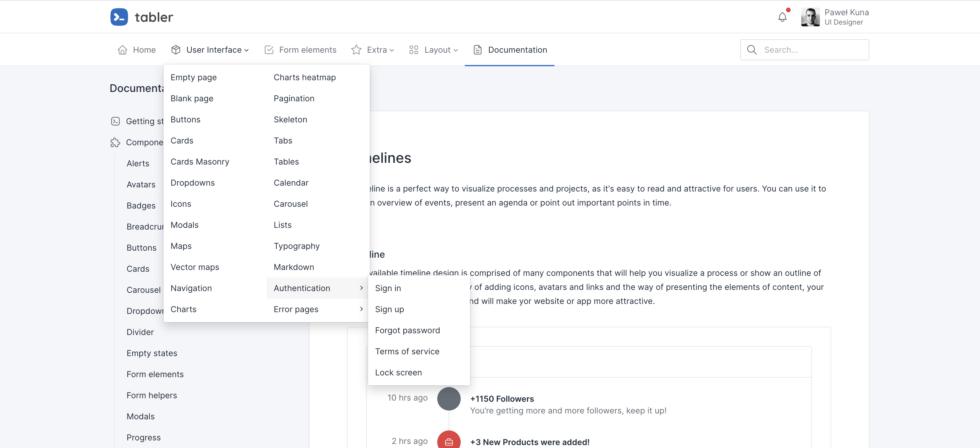Viewport: 980px width, 448px height.
Task: Choose Carousel in the dropdown menu
Action: (x=318, y=204)
